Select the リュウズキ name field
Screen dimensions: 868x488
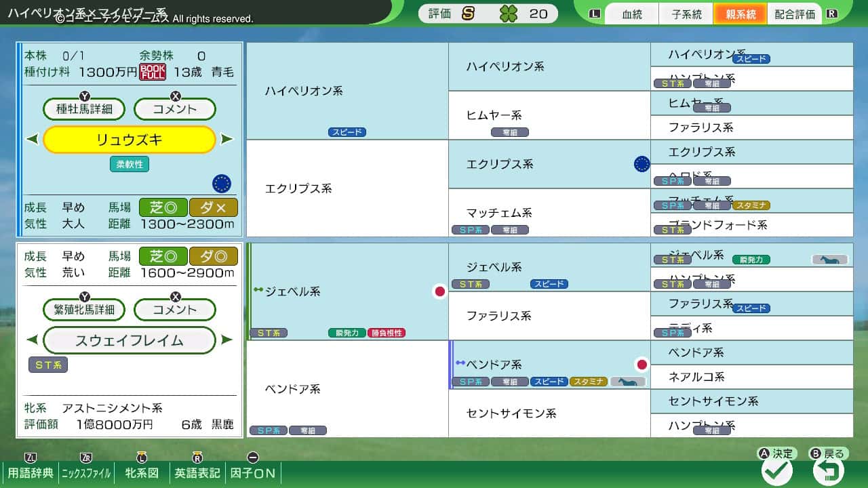click(129, 140)
